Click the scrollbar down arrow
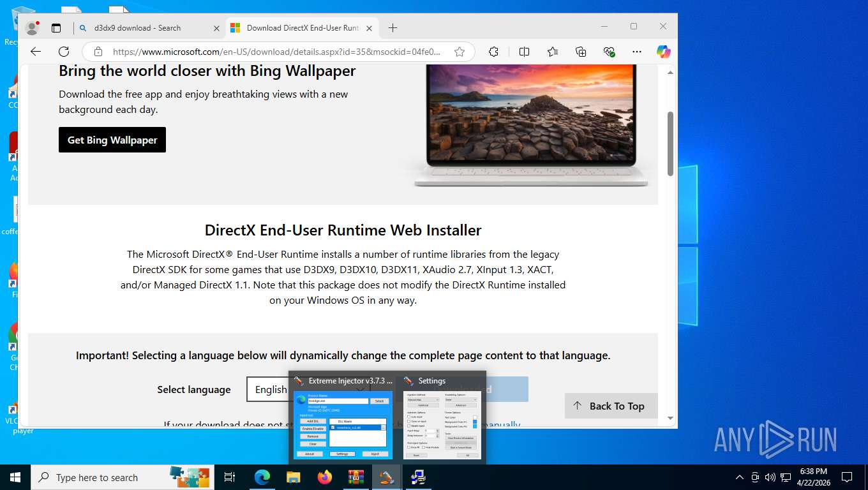 [670, 418]
